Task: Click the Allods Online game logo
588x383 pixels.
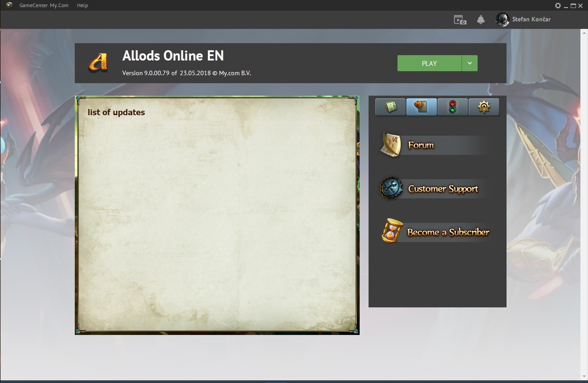Action: coord(98,63)
